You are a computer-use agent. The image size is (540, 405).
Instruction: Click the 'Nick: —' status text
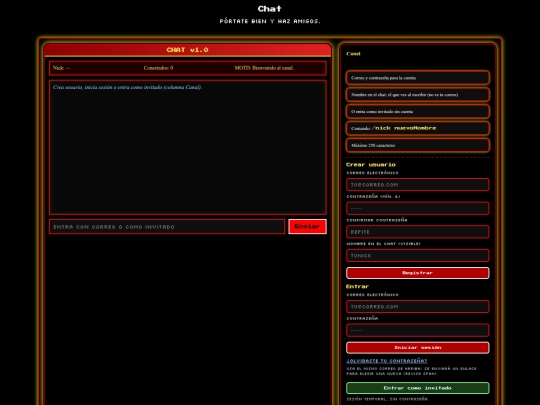tap(62, 68)
